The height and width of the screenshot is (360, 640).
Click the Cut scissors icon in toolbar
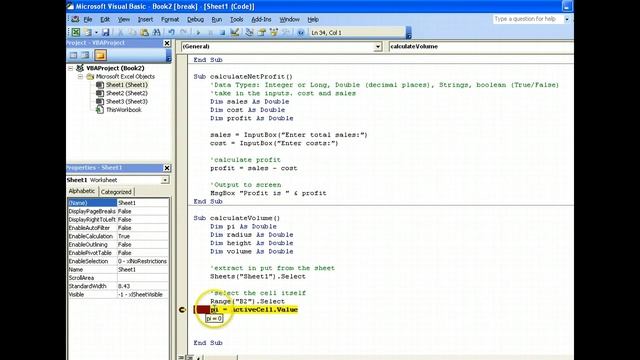pos(120,32)
